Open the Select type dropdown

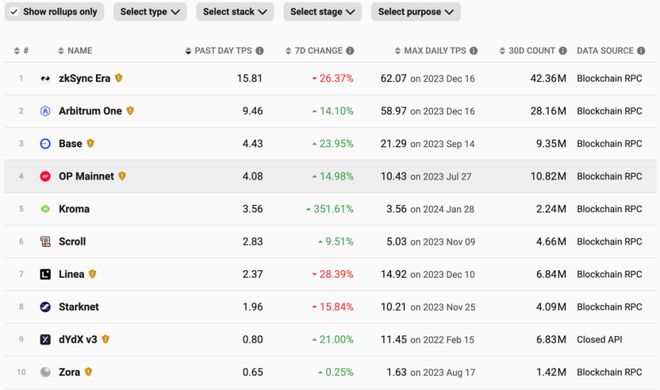pyautogui.click(x=150, y=12)
